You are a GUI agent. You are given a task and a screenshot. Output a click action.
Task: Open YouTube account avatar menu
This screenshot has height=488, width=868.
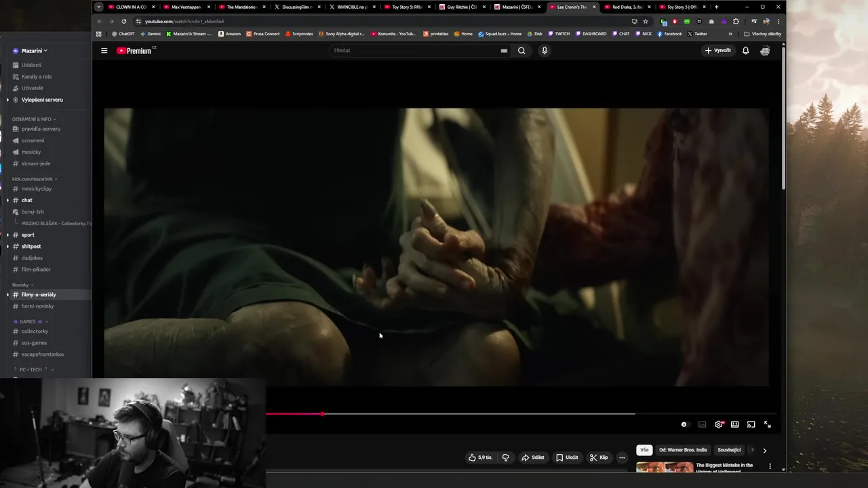click(x=765, y=50)
